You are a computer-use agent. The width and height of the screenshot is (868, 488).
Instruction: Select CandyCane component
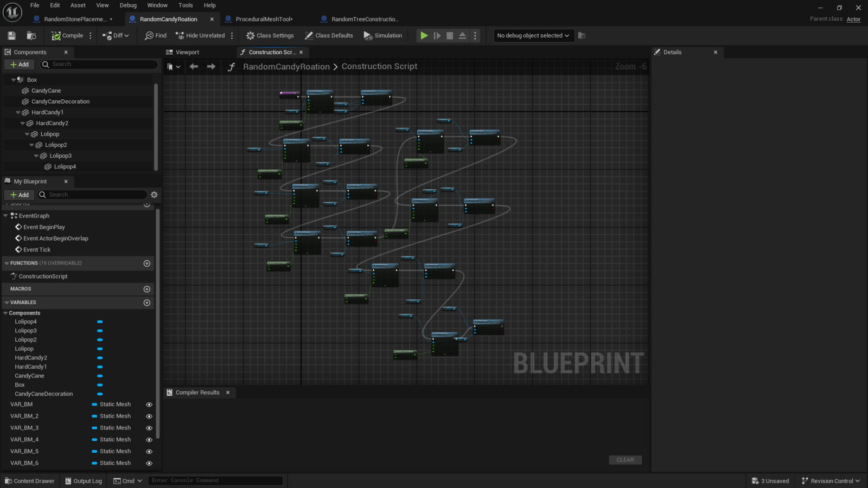coord(46,91)
